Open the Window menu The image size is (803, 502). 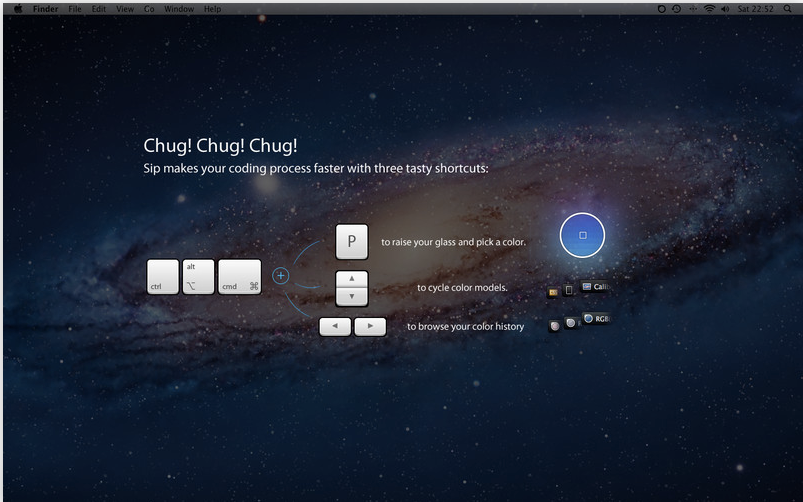[179, 9]
